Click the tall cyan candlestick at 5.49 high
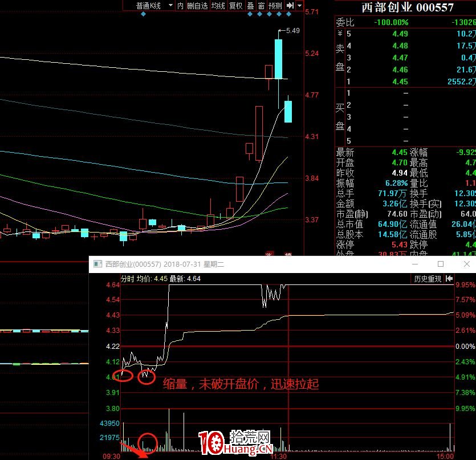 point(278,59)
